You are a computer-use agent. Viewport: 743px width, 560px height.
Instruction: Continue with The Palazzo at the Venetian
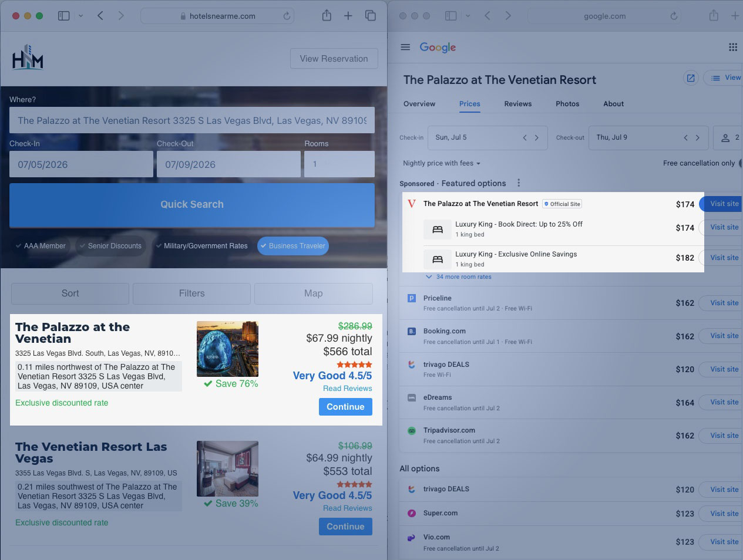click(x=345, y=407)
